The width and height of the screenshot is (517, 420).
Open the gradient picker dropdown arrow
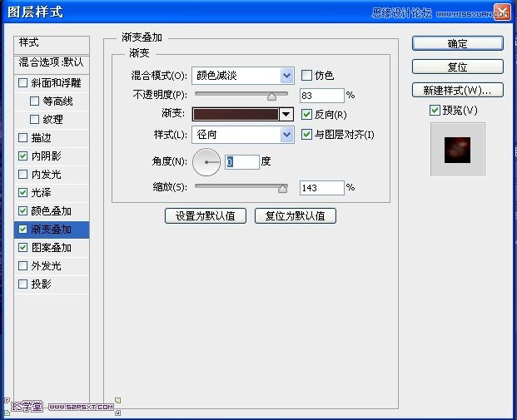coord(286,114)
